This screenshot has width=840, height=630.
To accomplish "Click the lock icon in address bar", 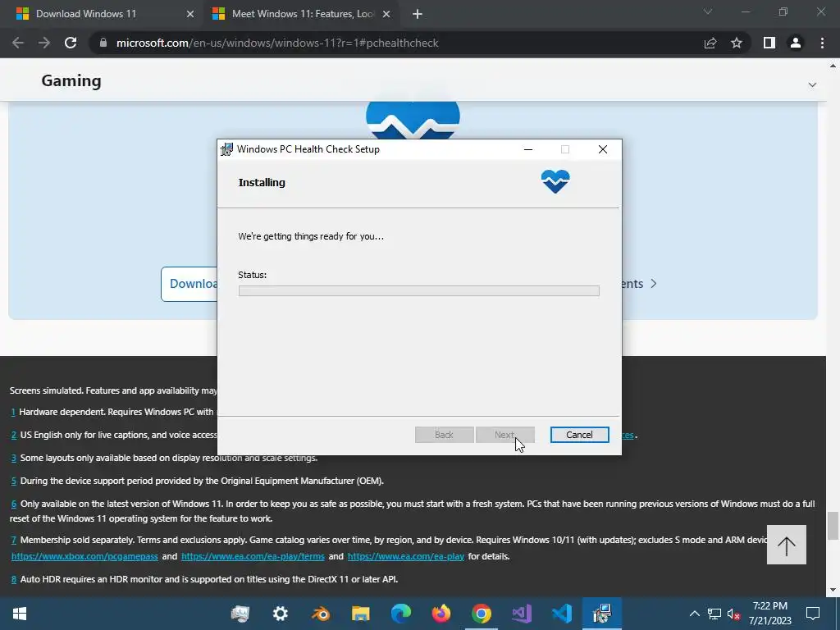I will pos(103,43).
